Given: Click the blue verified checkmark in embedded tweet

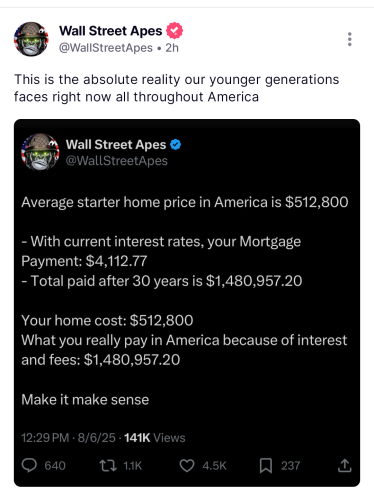Looking at the screenshot, I should click(176, 145).
